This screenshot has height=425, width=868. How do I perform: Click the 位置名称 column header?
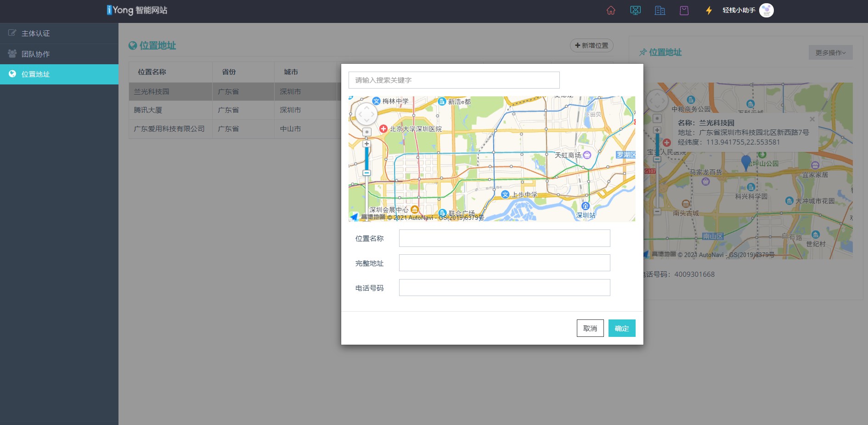point(152,72)
